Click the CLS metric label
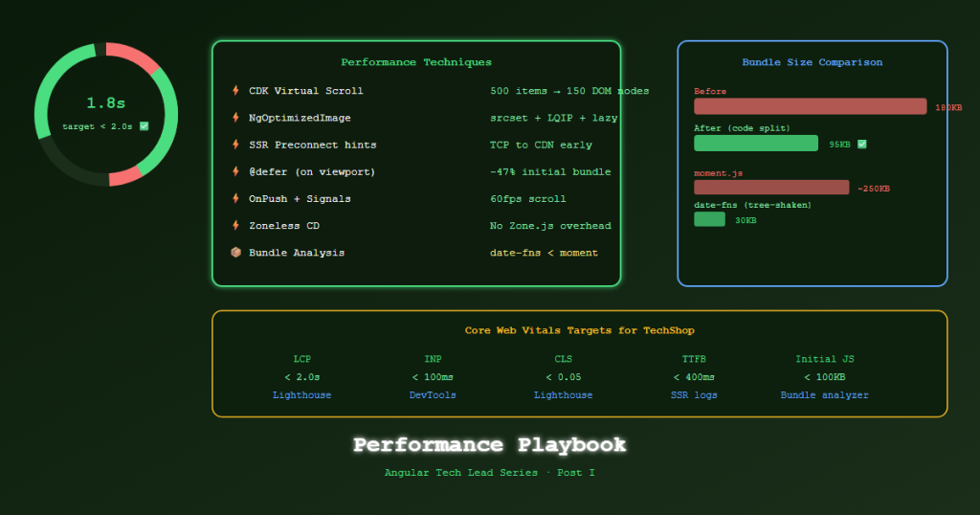 click(x=563, y=359)
